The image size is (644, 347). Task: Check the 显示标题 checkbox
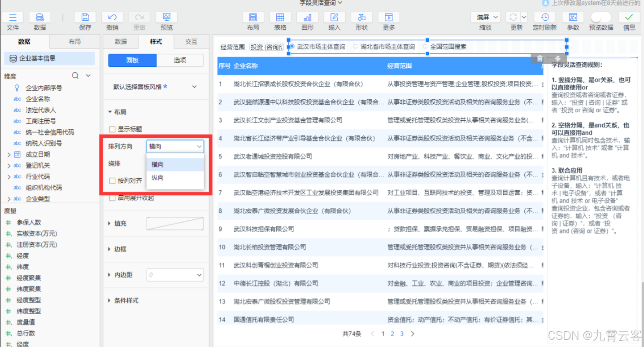113,129
